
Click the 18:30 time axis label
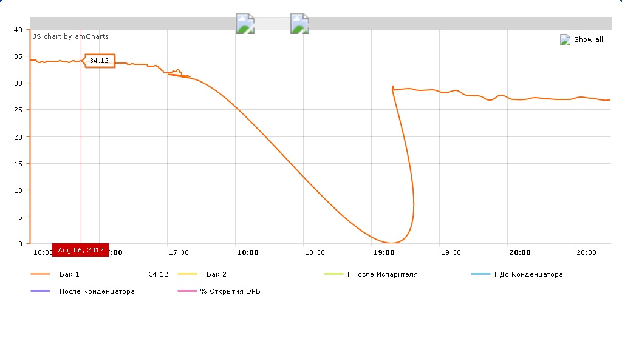[315, 252]
